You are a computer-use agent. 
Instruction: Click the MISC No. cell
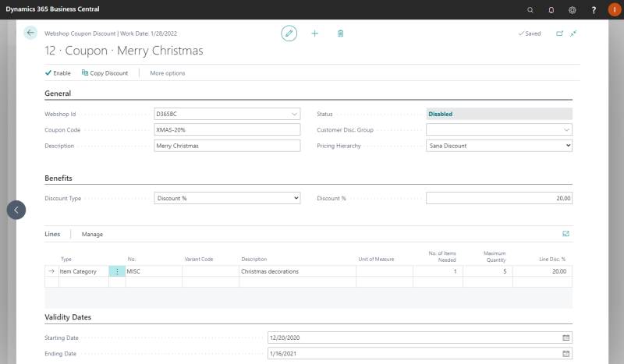pyautogui.click(x=154, y=271)
